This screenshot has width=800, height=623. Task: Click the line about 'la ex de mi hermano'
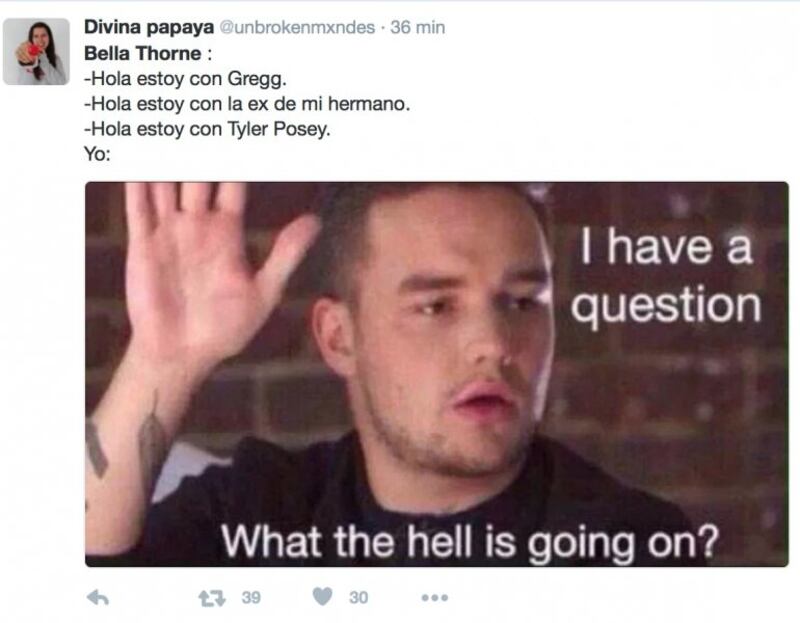point(247,104)
